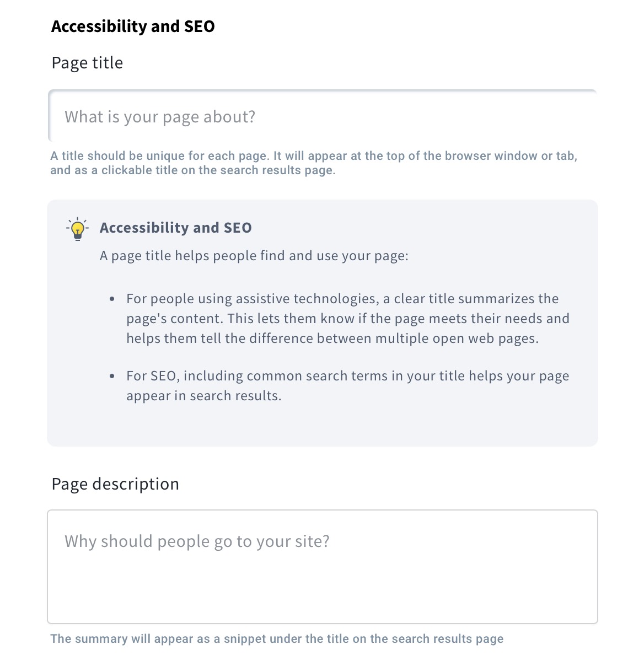Select the placeholder 'What is your page about?'
This screenshot has height=666, width=644.
tap(160, 116)
